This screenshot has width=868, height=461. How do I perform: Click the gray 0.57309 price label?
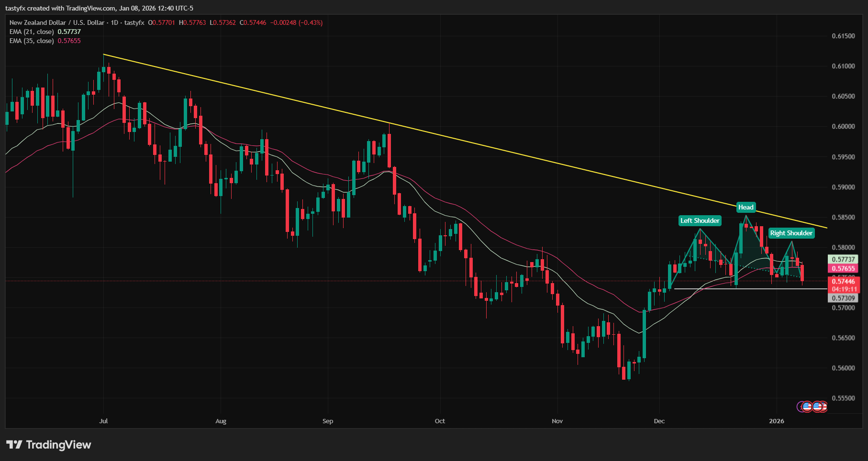coord(843,297)
